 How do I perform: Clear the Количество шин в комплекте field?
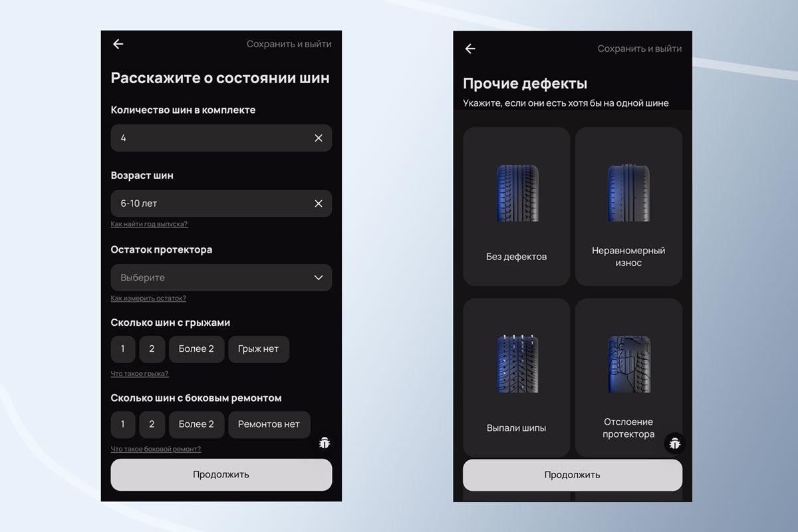pos(318,138)
